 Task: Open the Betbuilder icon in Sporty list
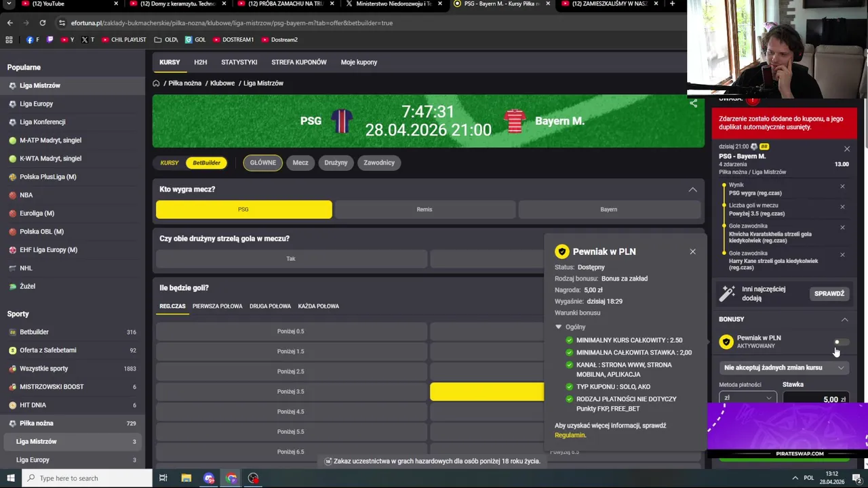(12, 332)
